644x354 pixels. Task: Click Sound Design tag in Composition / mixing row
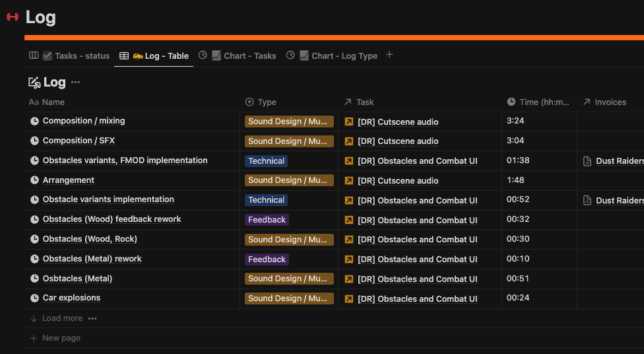click(289, 122)
